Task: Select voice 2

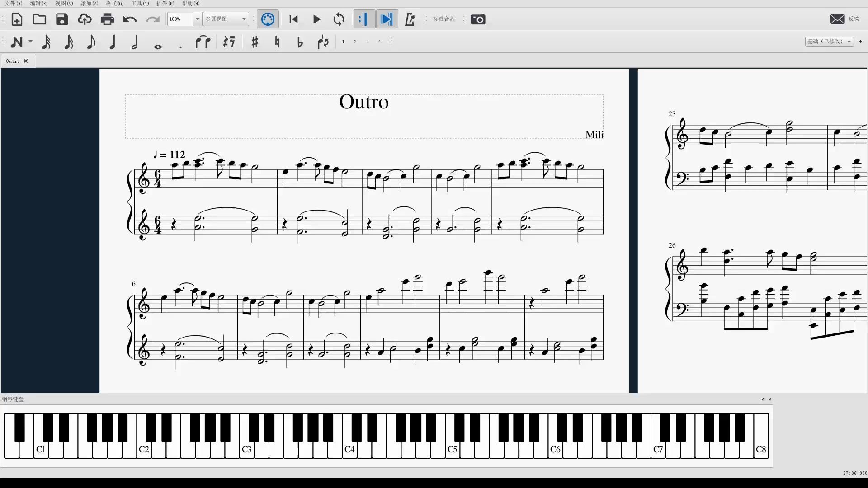Action: click(355, 42)
